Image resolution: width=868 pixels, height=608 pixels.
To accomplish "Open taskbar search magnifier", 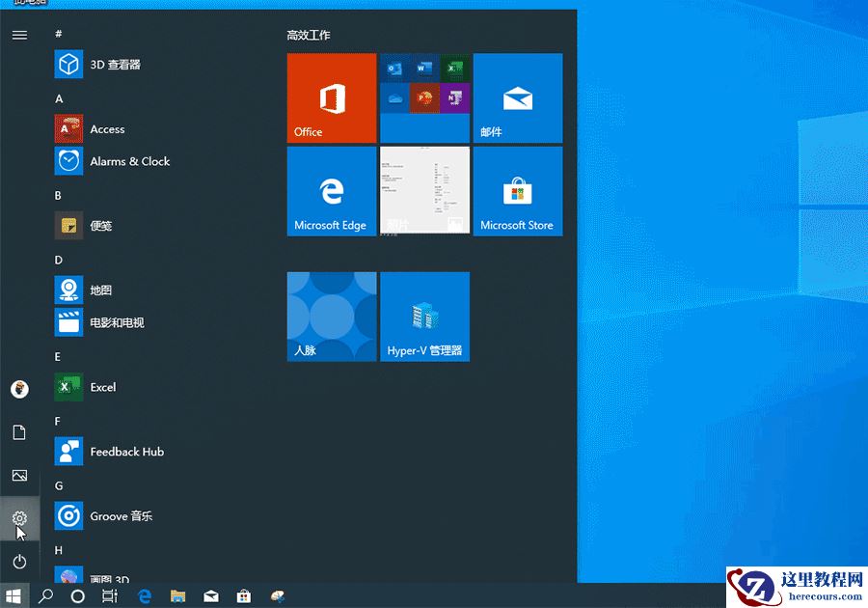I will (x=45, y=595).
